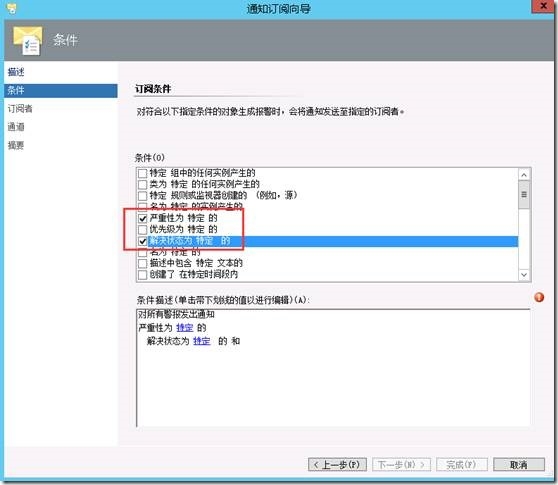Click the 取消 button
This screenshot has height=485, width=558.
click(x=518, y=464)
